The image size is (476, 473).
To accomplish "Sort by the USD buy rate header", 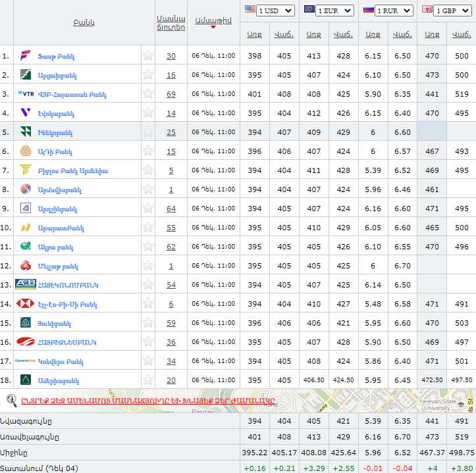I will [x=254, y=34].
